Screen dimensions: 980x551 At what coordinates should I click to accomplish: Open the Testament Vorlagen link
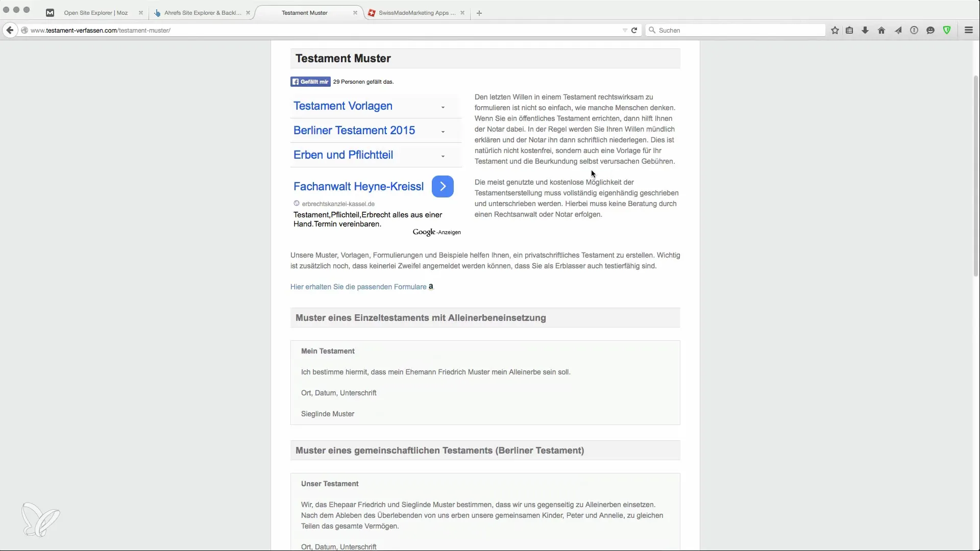[343, 106]
